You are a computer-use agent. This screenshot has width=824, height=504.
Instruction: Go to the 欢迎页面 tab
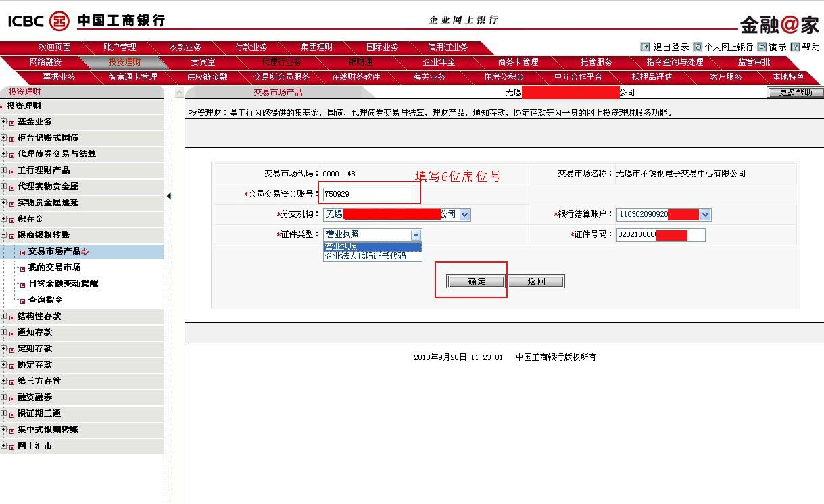(x=55, y=47)
